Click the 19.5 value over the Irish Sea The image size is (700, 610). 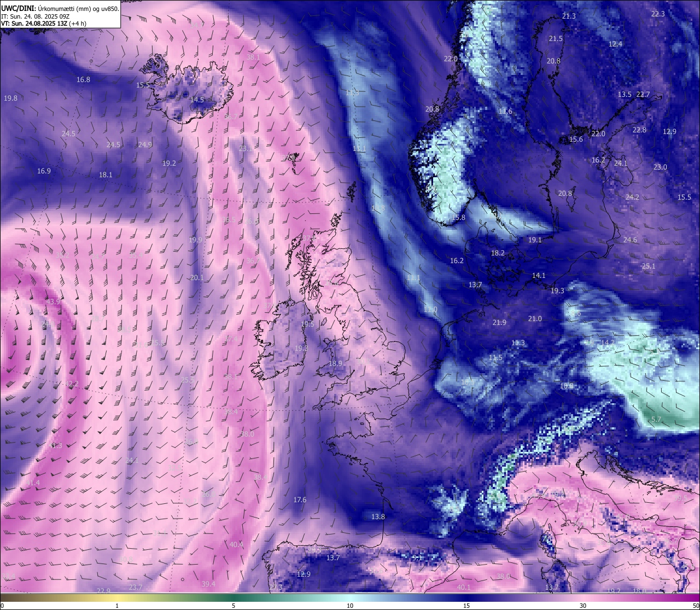308,324
